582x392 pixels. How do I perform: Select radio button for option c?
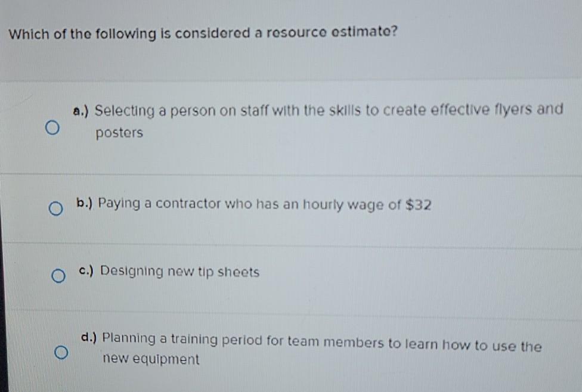(x=58, y=275)
